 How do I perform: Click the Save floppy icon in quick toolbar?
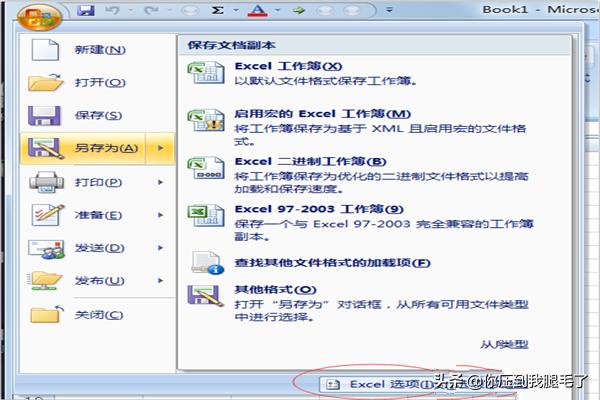pos(86,10)
